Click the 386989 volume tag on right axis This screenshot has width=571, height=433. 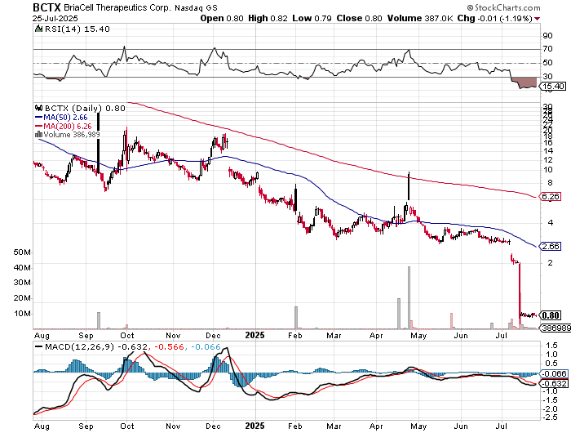[x=555, y=328]
